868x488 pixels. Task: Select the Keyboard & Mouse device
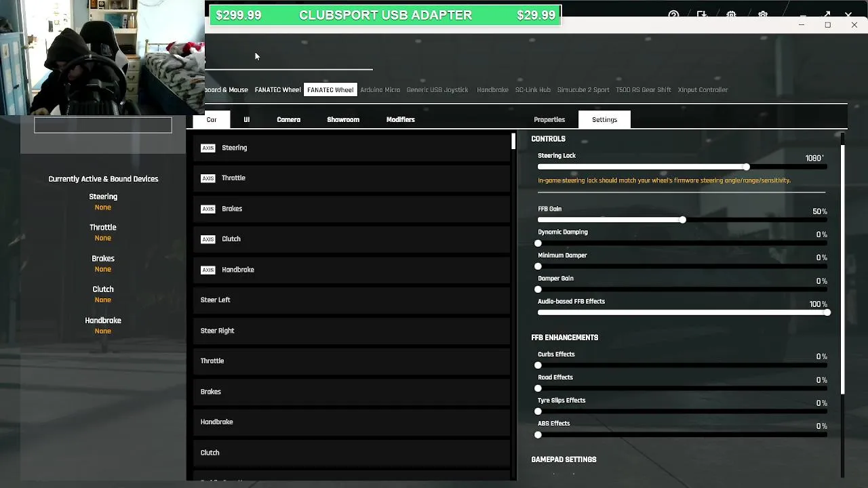click(226, 89)
